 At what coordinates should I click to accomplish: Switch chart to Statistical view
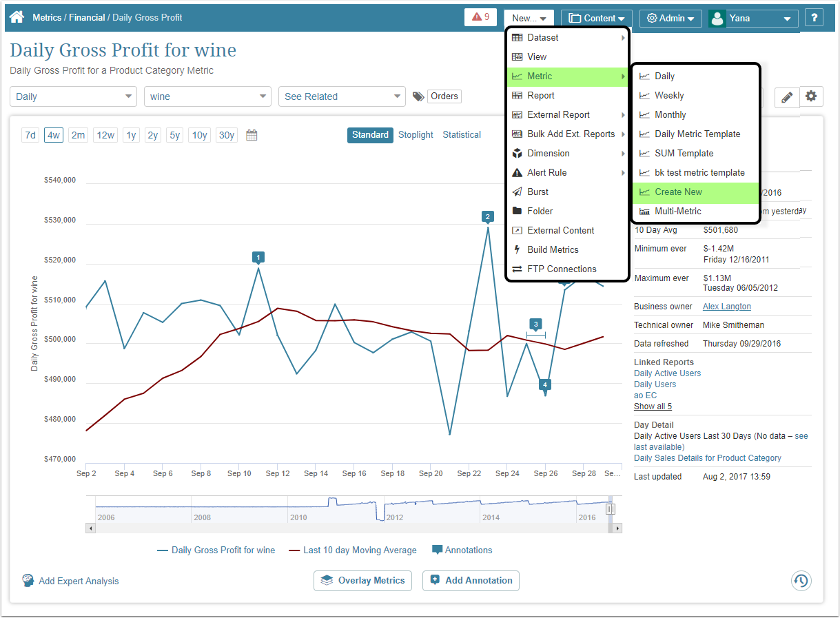(x=462, y=135)
